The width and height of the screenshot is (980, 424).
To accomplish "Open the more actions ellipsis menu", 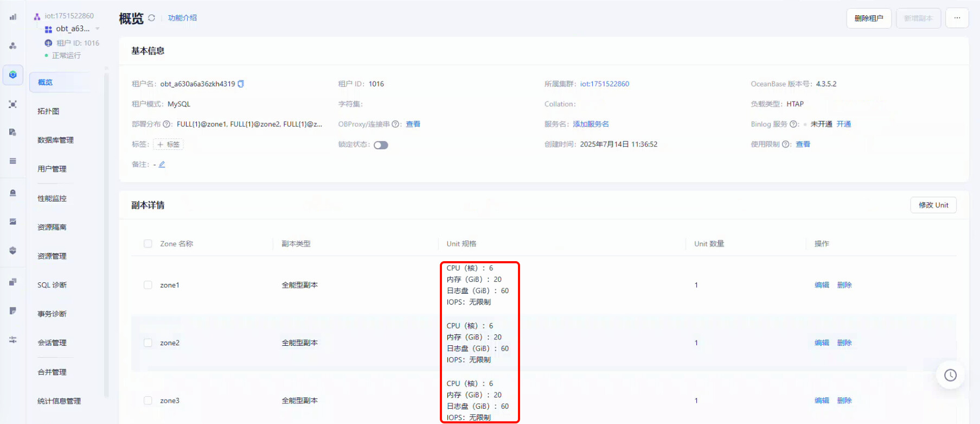I will point(957,18).
